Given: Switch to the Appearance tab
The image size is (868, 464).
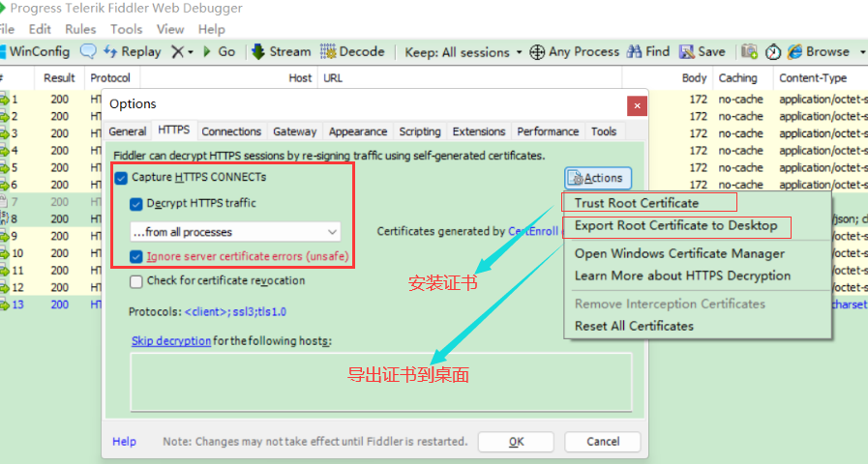Looking at the screenshot, I should tap(358, 131).
